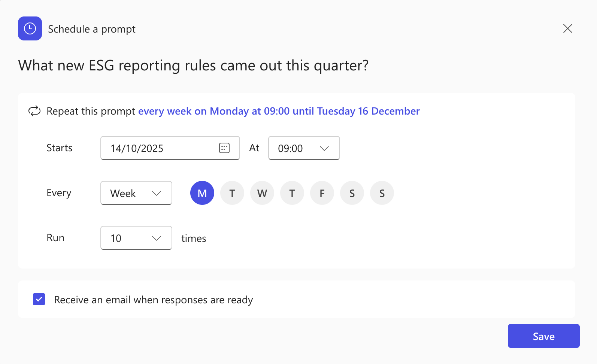This screenshot has width=597, height=364.
Task: Uncheck the email notification checkbox
Action: coord(39,299)
